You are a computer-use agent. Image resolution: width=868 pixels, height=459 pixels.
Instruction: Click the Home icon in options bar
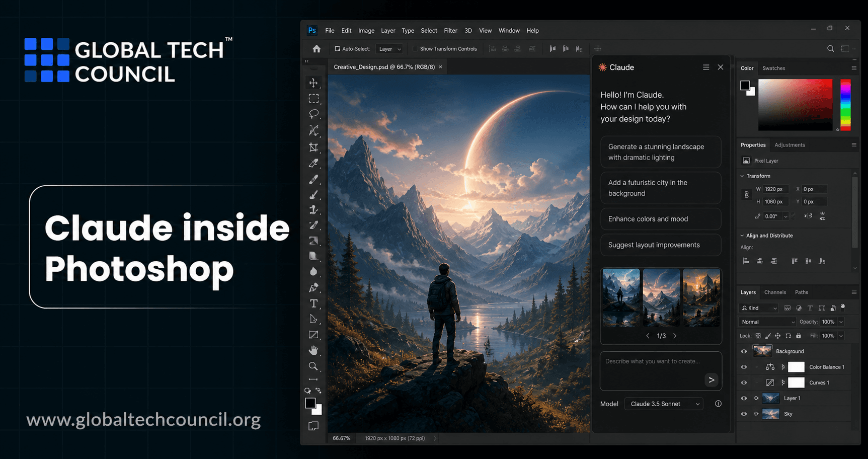(x=317, y=49)
